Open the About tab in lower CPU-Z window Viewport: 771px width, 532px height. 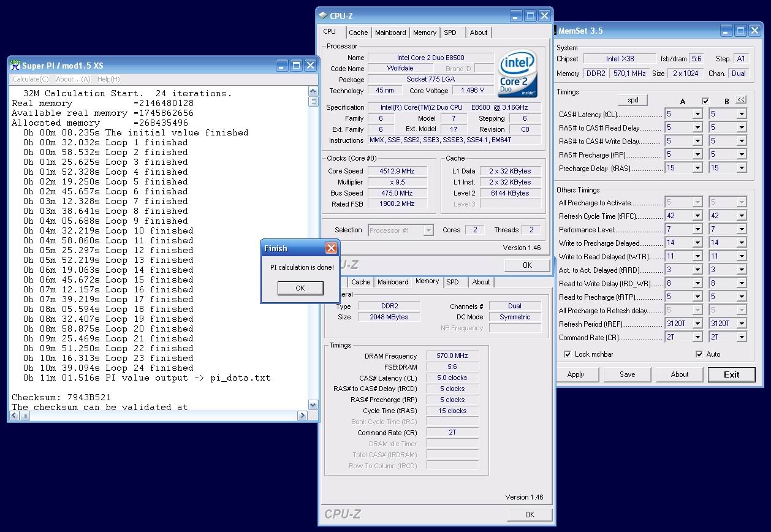click(x=481, y=282)
